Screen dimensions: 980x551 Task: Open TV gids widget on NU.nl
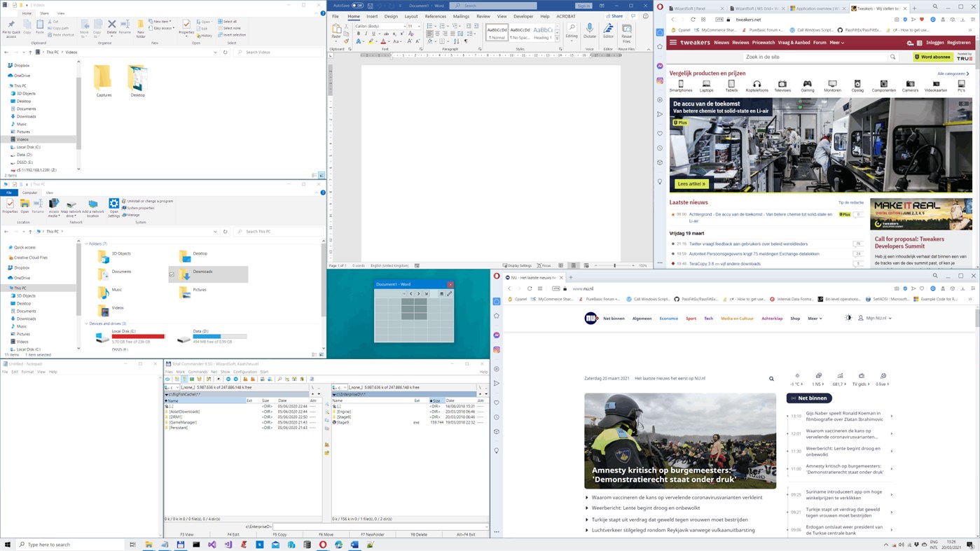[x=861, y=379]
